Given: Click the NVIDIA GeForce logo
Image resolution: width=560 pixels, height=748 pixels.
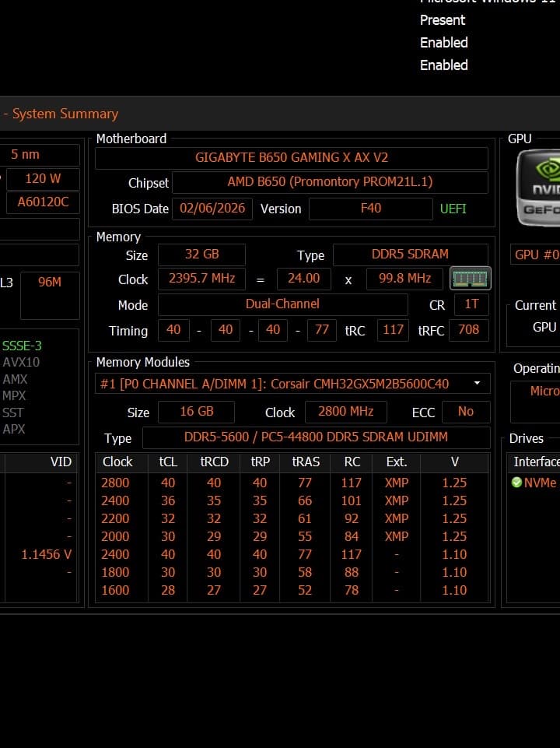Looking at the screenshot, I should coord(538,188).
